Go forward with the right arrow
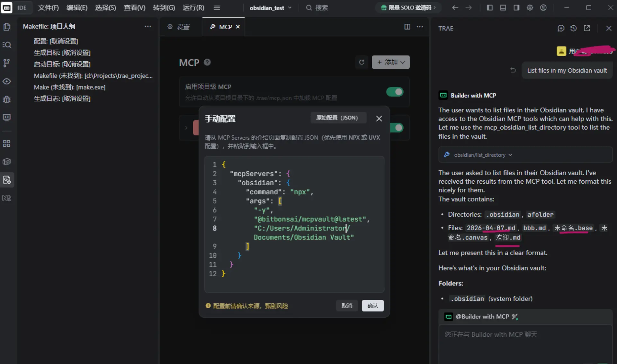This screenshot has height=364, width=617. pos(469,8)
